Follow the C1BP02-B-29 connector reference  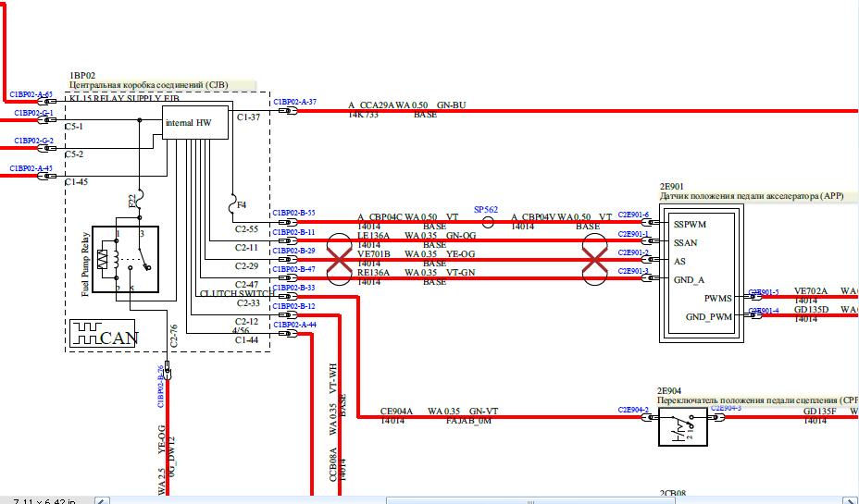pos(294,251)
